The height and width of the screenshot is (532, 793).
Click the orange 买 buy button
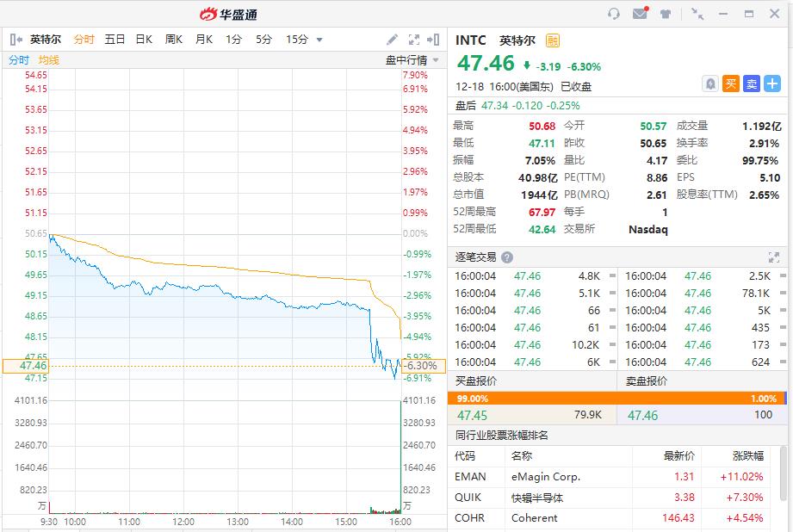731,84
